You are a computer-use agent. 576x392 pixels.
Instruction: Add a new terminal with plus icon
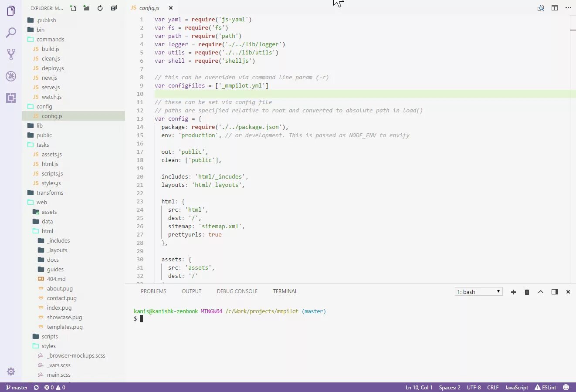pyautogui.click(x=513, y=292)
